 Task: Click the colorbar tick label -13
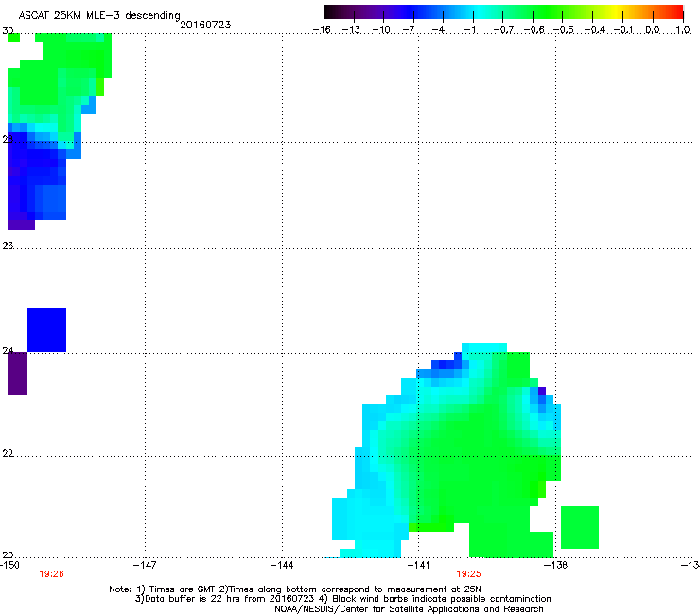[351, 30]
